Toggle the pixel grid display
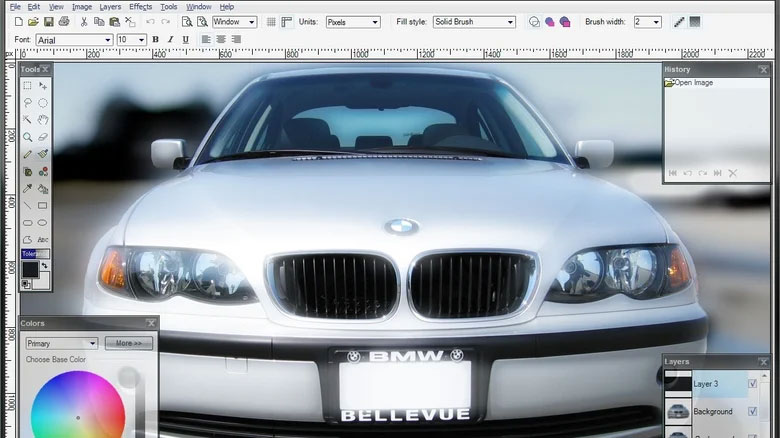The image size is (780, 438). 271,22
